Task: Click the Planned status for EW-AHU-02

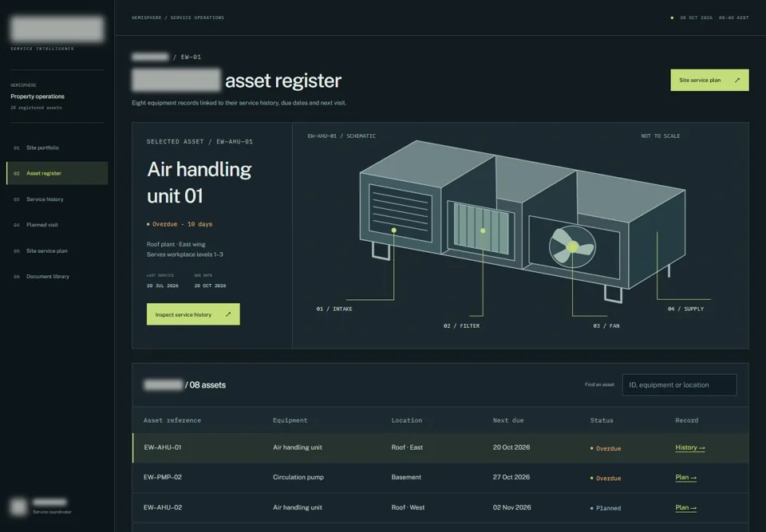Action: click(606, 508)
